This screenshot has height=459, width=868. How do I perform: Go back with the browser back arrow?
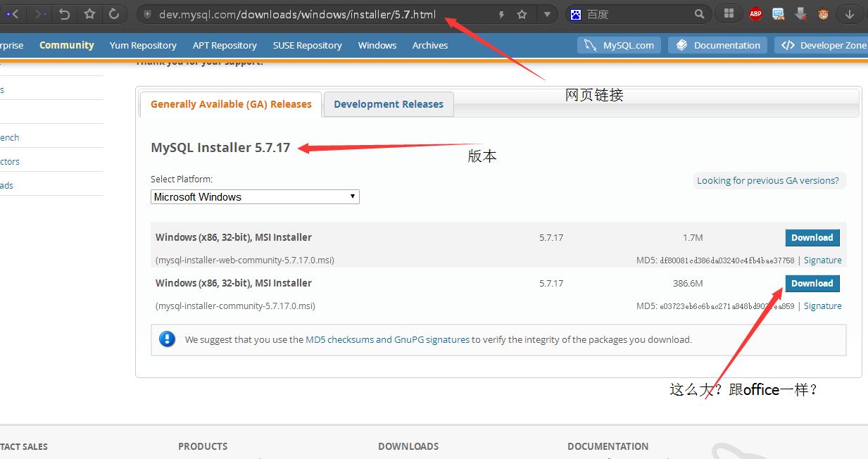coord(14,14)
